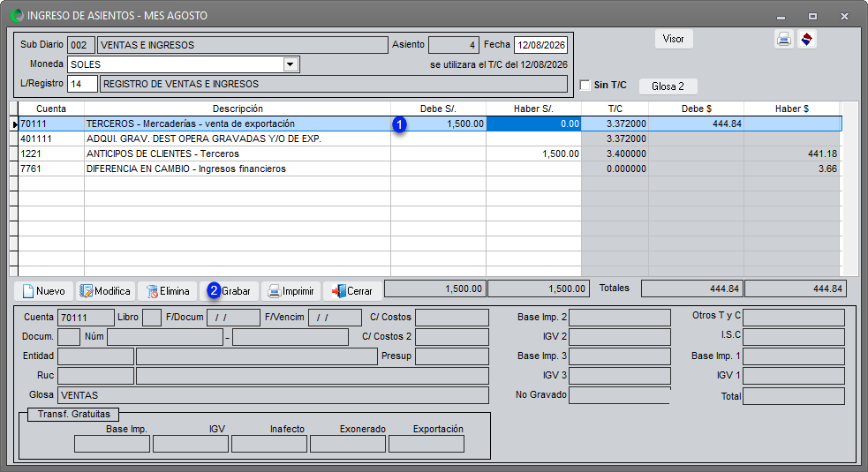Screen dimensions: 868x472
Task: Click the No Gravado field
Action: click(x=620, y=395)
